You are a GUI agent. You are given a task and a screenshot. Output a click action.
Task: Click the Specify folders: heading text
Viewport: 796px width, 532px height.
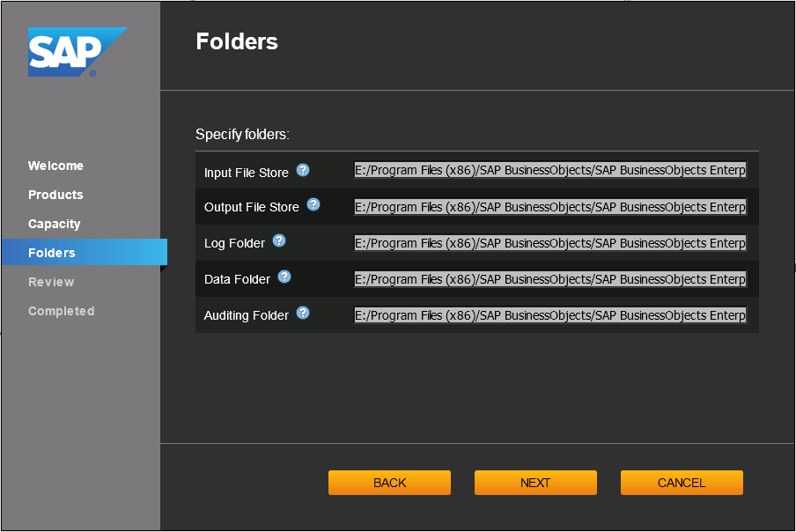[243, 135]
